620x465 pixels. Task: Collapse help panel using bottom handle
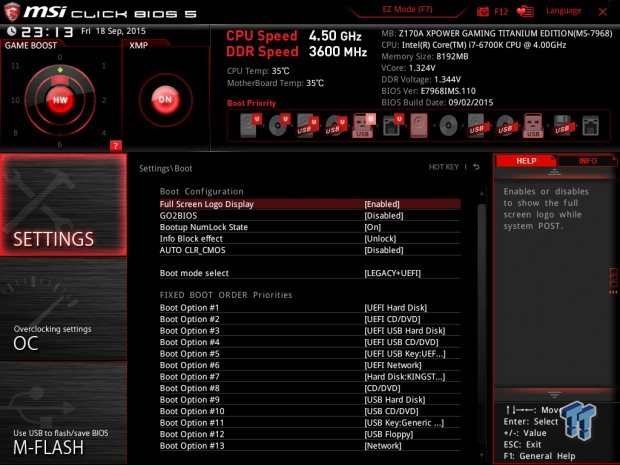554,395
